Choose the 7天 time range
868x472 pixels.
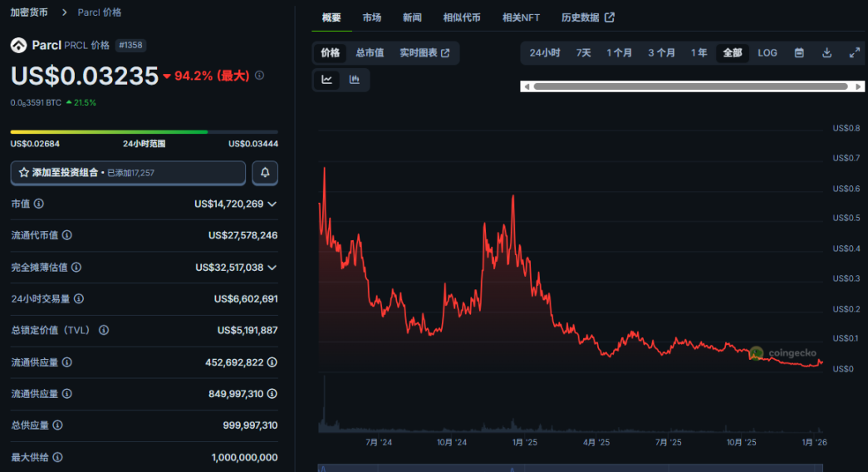584,52
